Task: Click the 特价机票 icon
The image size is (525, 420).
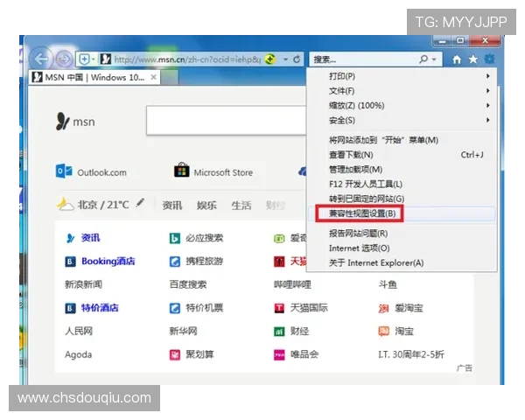Action: [175, 308]
